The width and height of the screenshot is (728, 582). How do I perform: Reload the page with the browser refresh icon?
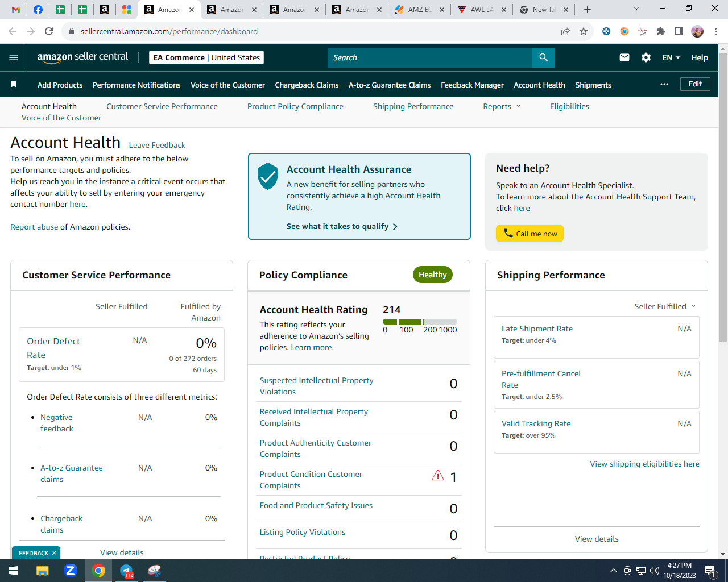[x=49, y=31]
